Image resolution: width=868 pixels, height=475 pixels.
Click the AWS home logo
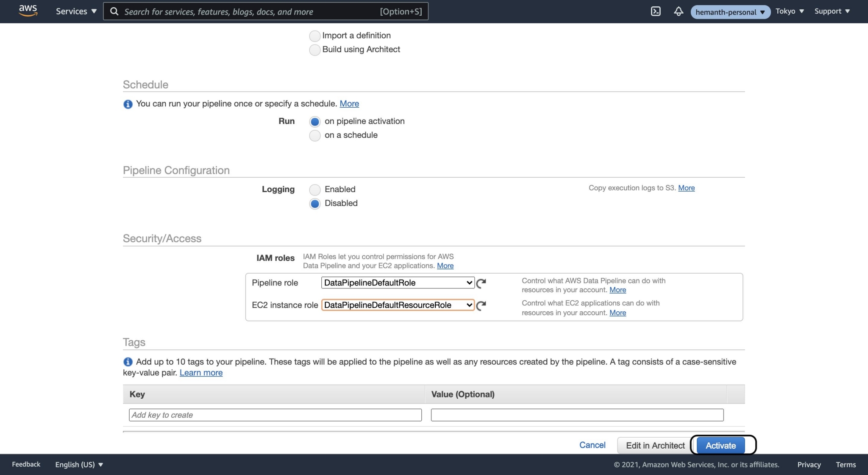[x=27, y=11]
